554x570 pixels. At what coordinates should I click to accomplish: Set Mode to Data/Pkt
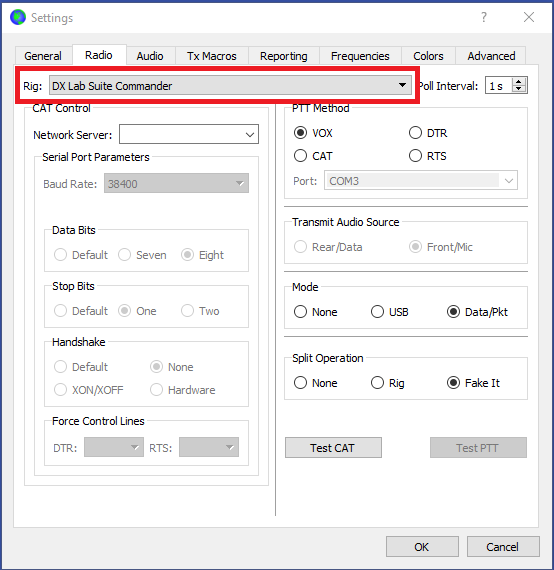point(477,312)
